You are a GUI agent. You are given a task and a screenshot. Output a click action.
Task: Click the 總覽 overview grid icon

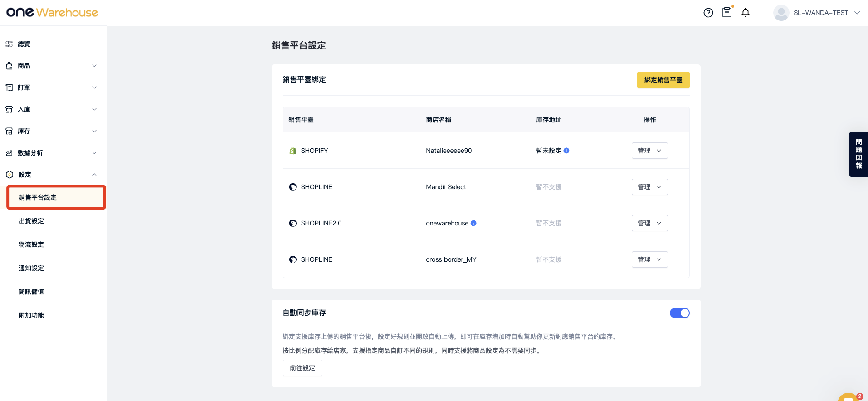(x=9, y=44)
